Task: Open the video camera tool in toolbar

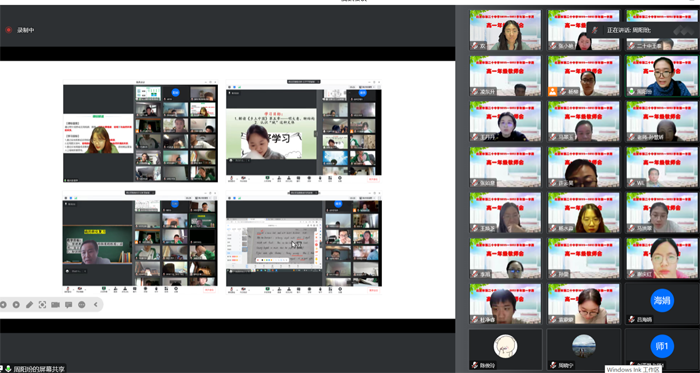Action: [x=55, y=305]
